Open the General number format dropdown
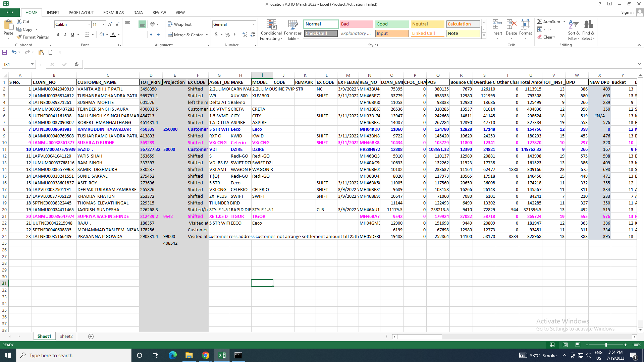The width and height of the screenshot is (644, 362). (x=254, y=24)
